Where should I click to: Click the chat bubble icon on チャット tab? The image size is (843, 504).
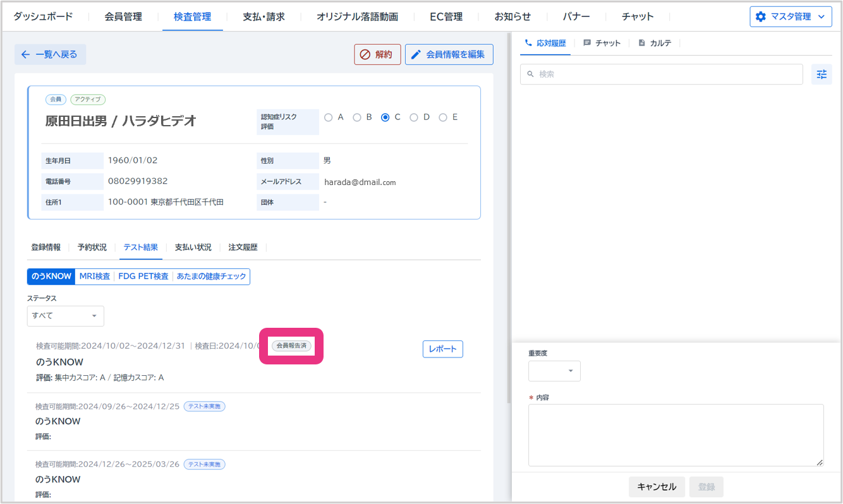587,43
